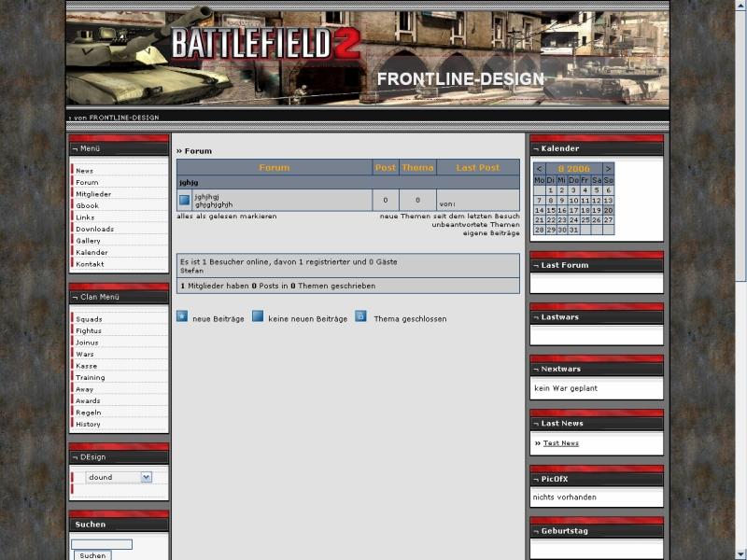The height and width of the screenshot is (560, 747).
Task: Click the 'neue Beiträge' legend icon
Action: tap(182, 315)
